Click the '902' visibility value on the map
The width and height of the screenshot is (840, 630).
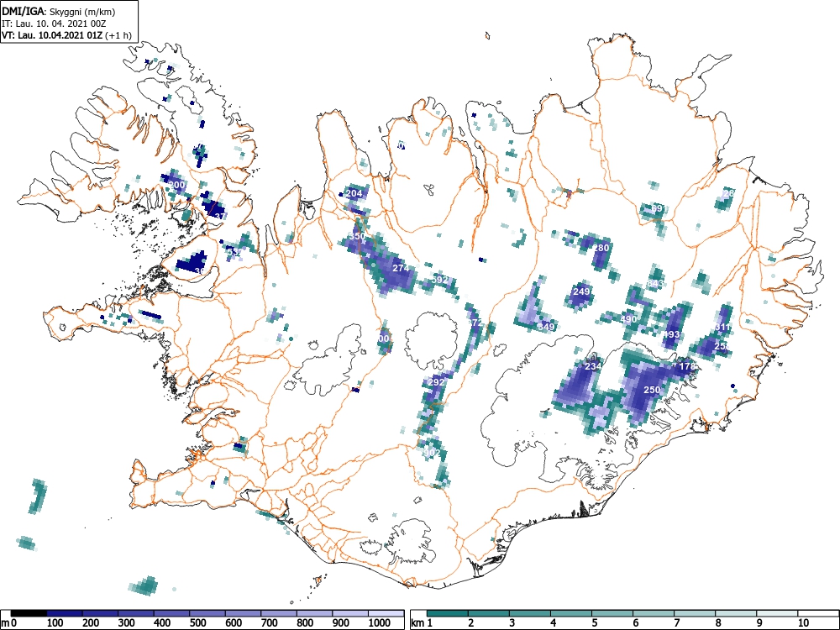[431, 453]
